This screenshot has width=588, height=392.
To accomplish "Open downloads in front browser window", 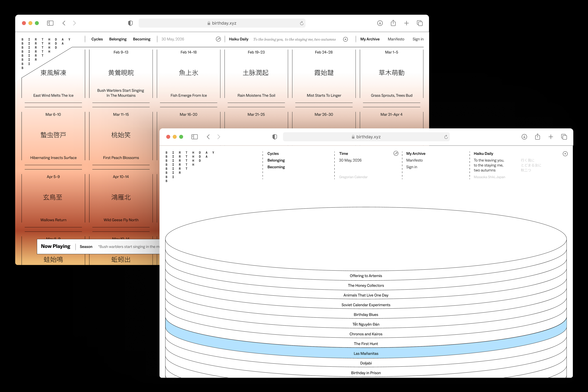I will pos(524,137).
